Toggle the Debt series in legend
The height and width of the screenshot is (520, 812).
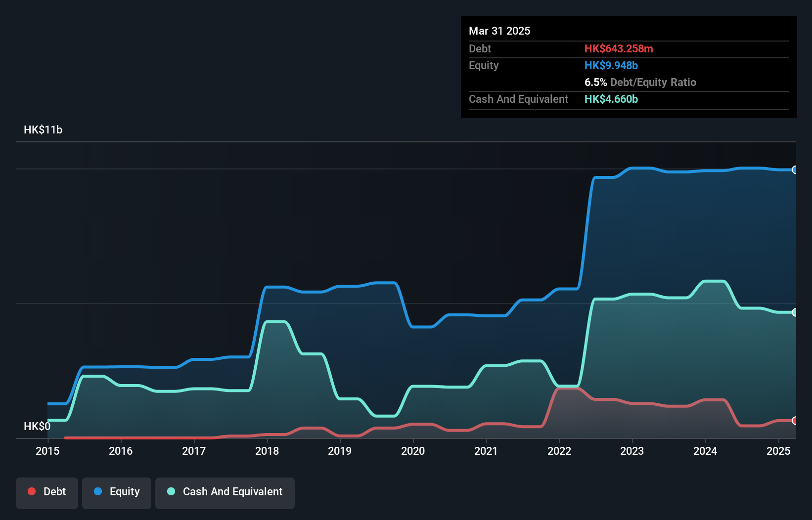point(47,492)
